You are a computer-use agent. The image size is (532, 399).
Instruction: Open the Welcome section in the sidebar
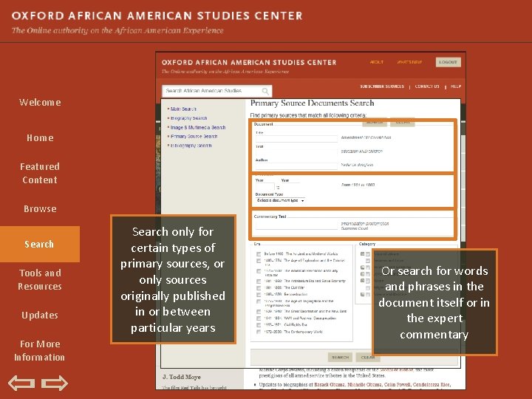(x=40, y=102)
